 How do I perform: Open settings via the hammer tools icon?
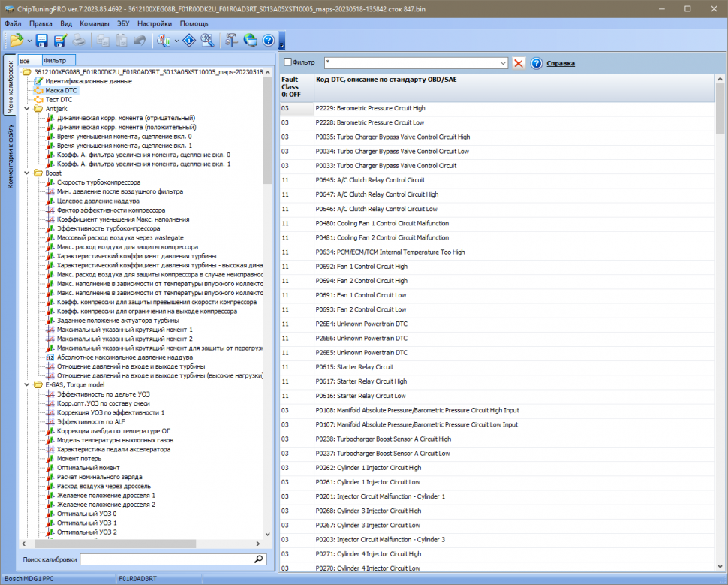click(232, 41)
